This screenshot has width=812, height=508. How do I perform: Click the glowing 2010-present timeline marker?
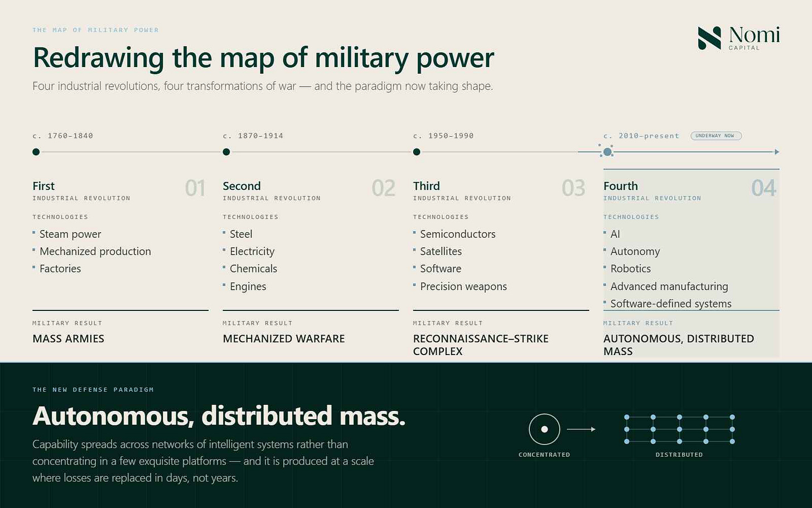click(x=607, y=152)
